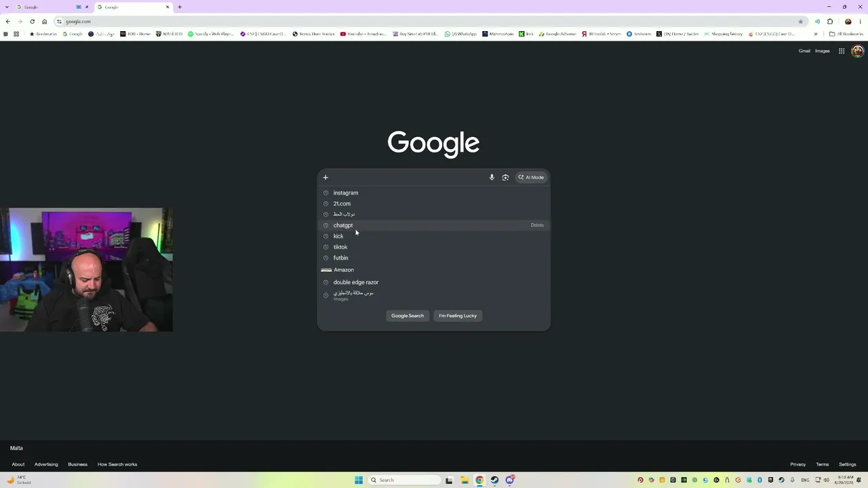This screenshot has width=868, height=488.
Task: Click the plus icon in the search box
Action: click(x=325, y=178)
